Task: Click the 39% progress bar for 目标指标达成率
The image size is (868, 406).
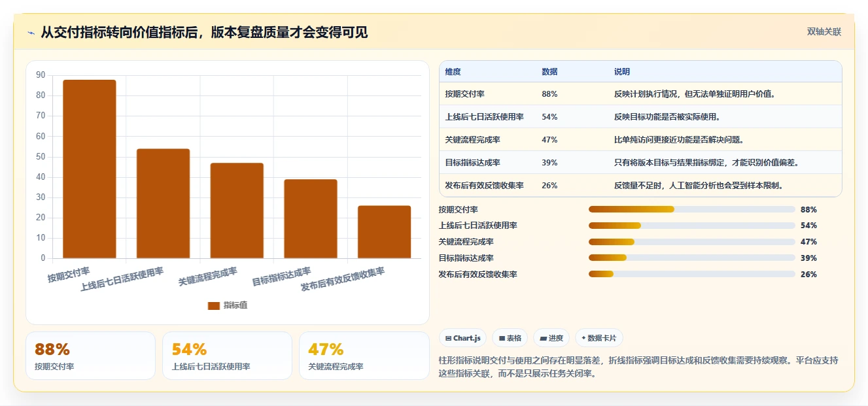Action: (x=692, y=258)
